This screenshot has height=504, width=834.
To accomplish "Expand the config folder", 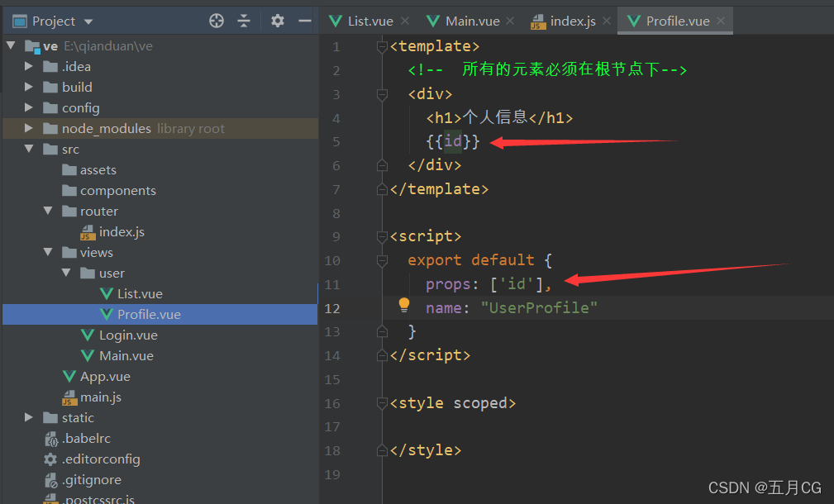I will (29, 107).
